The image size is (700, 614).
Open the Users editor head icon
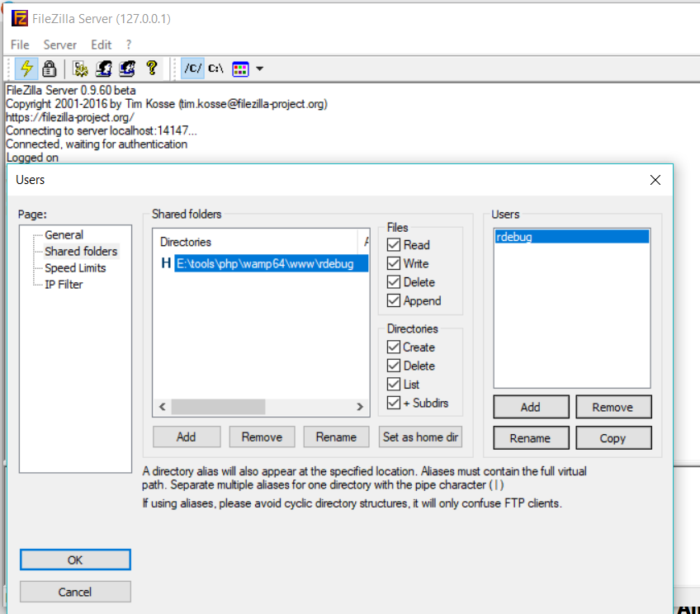coord(103,68)
